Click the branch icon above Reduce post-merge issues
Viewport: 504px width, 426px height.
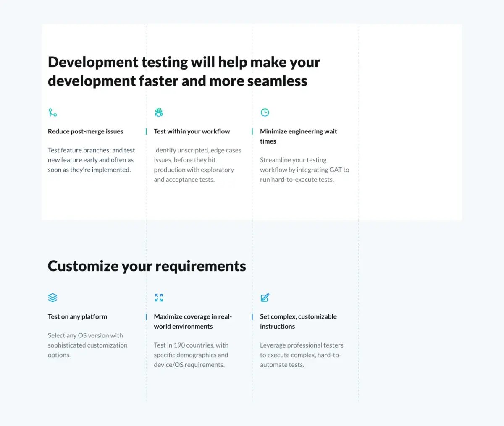52,112
